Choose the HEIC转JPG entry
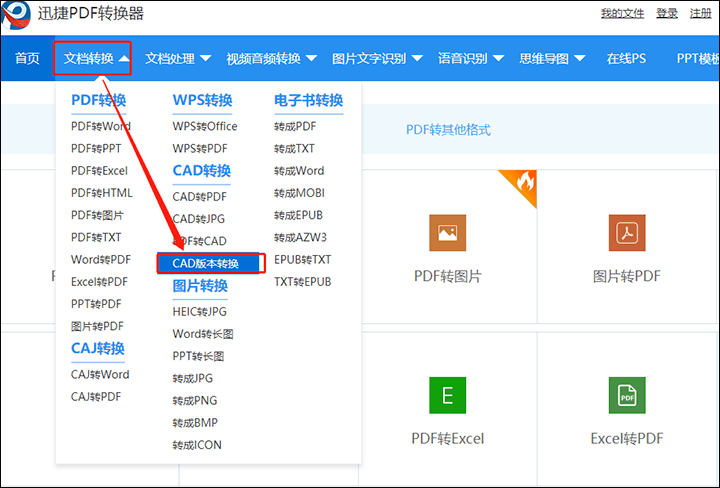This screenshot has height=488, width=720. 199,312
